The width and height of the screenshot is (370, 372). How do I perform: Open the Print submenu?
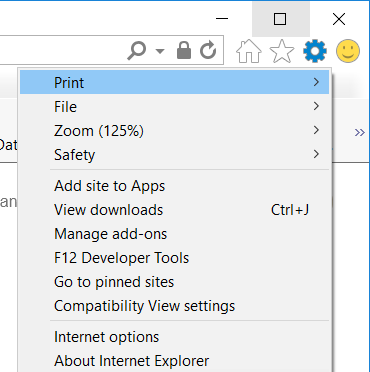click(174, 82)
